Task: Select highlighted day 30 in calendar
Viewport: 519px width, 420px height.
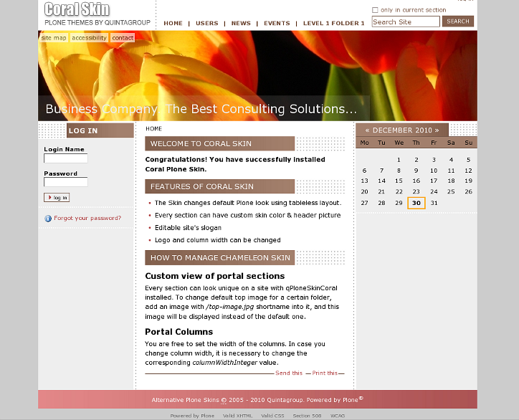Action: coord(416,203)
